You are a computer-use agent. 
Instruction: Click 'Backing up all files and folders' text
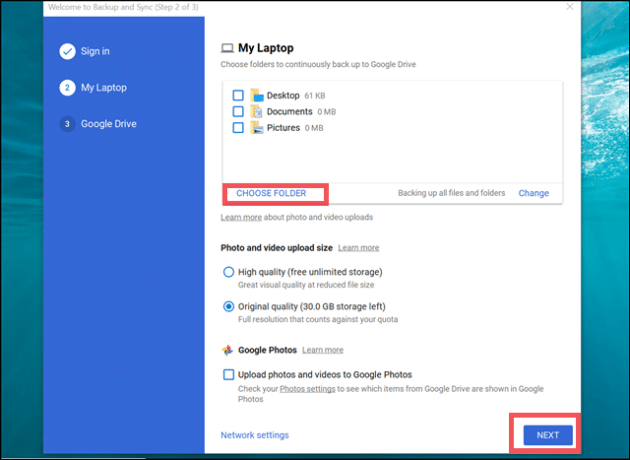452,193
